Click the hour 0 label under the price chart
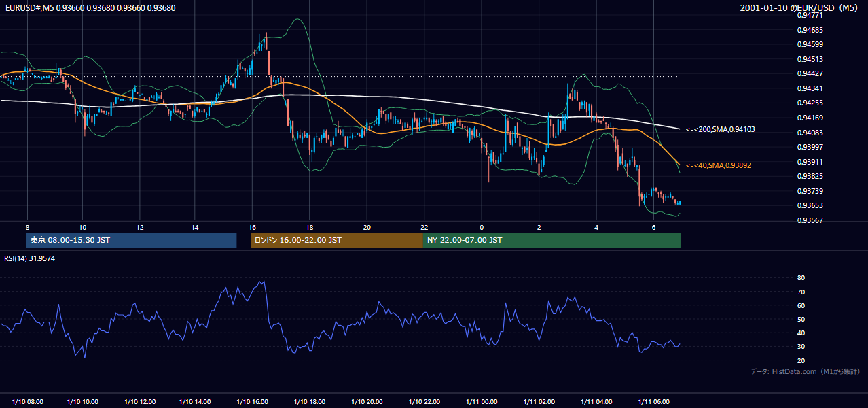 [x=482, y=227]
